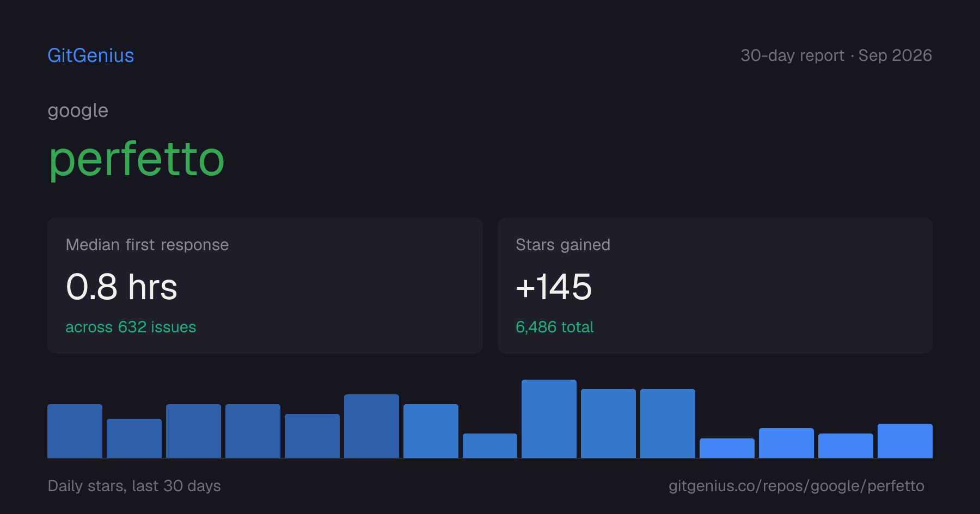This screenshot has height=514, width=980.
Task: Select the shortest bright-blue bar after the tall group
Action: (727, 448)
